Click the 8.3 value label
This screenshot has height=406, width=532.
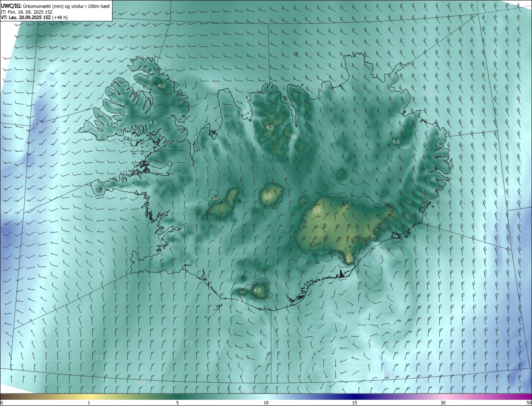tap(214, 85)
